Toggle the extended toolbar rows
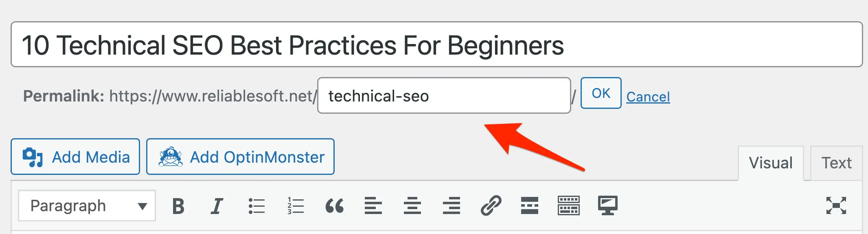The image size is (868, 234). pos(569,206)
